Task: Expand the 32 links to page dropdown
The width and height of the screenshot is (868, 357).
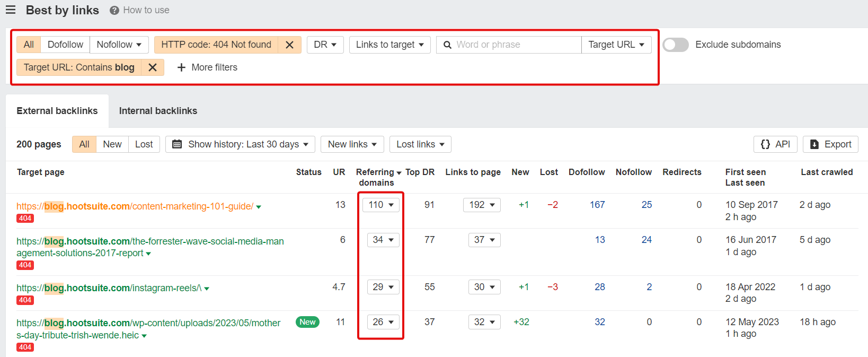Action: point(485,322)
